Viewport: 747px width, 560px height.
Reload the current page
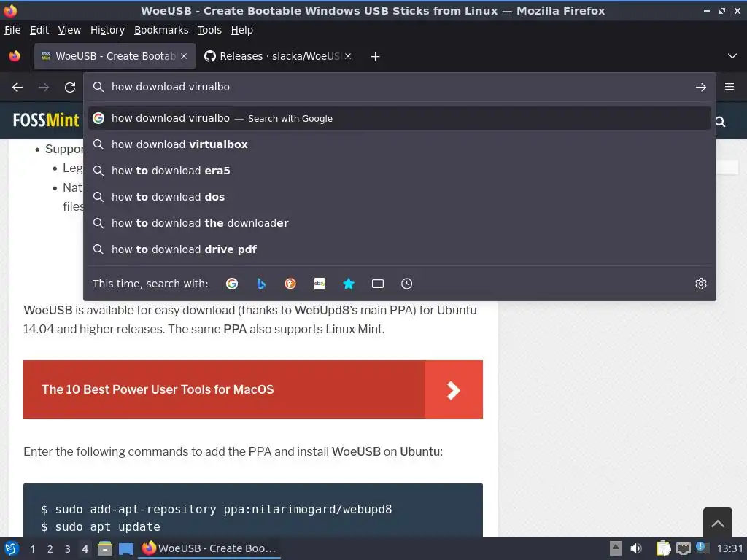tap(70, 87)
